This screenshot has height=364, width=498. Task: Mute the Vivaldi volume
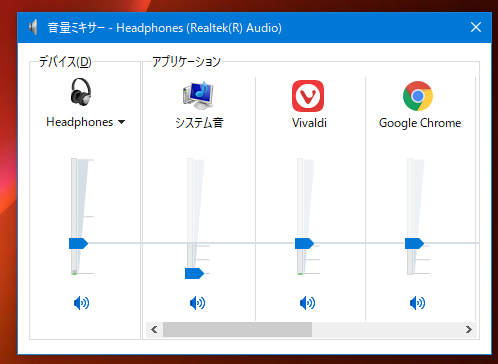tap(307, 303)
